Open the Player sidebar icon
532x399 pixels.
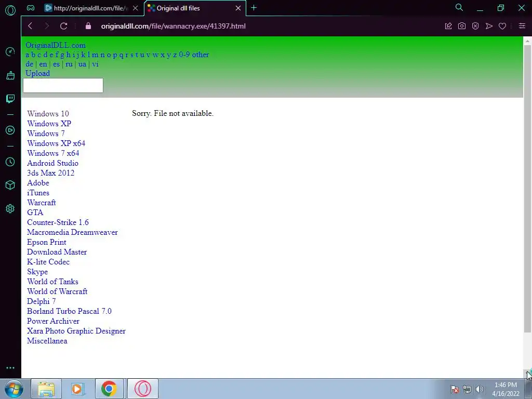click(10, 130)
